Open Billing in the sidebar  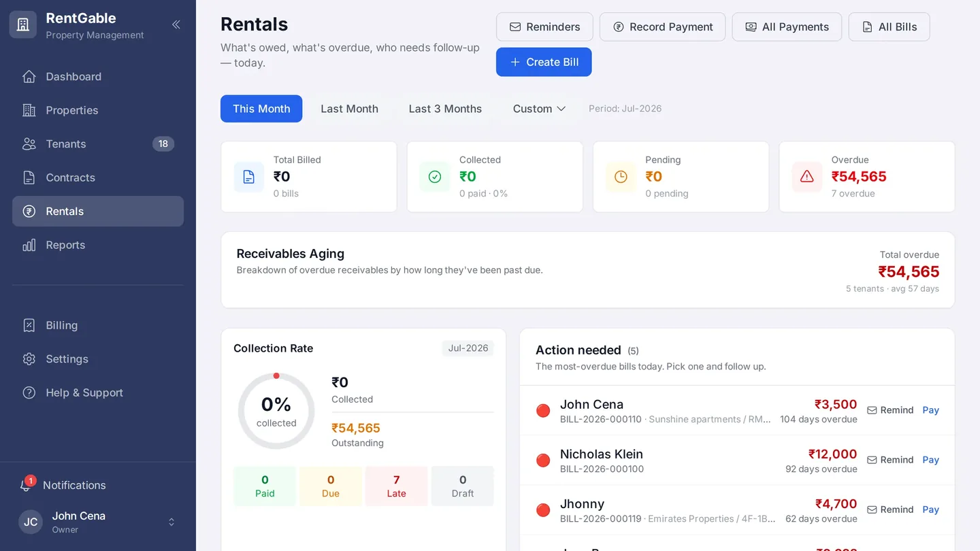click(98, 325)
